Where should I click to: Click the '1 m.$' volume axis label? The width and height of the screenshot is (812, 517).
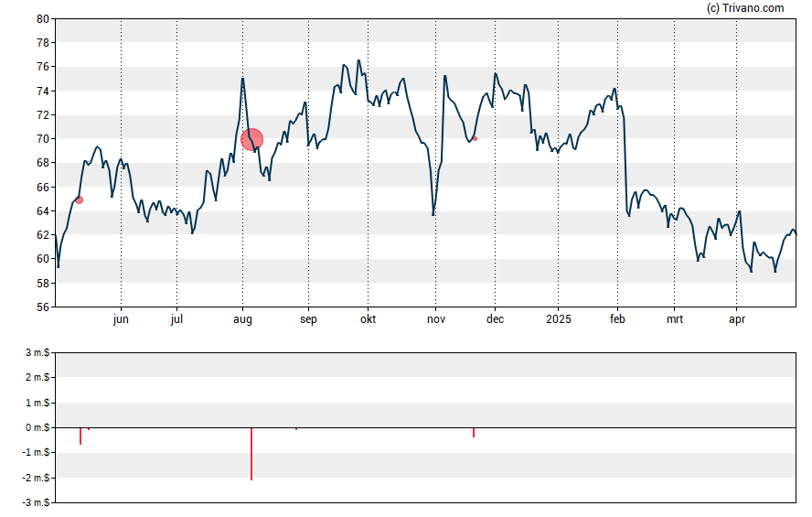(x=37, y=403)
